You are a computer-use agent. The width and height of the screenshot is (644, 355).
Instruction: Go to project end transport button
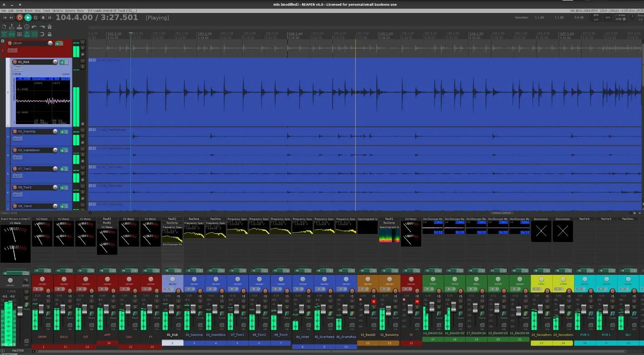click(11, 18)
